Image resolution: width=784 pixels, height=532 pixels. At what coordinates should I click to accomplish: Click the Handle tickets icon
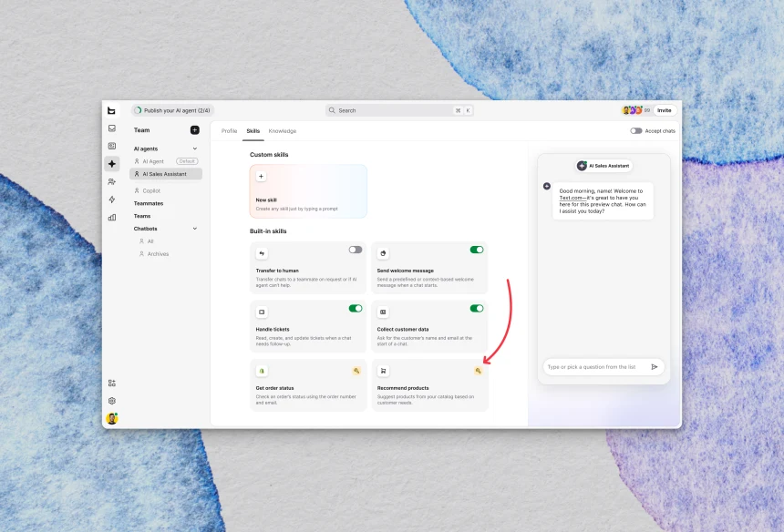[262, 312]
